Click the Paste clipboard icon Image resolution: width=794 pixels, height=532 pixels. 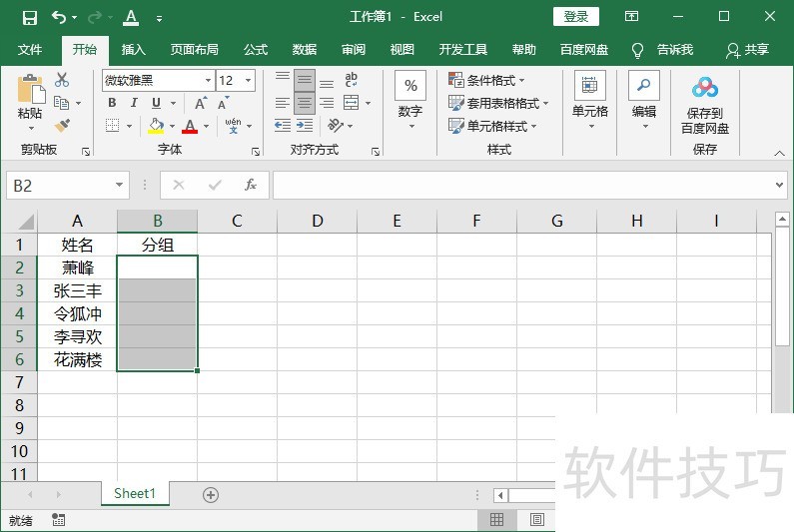30,89
